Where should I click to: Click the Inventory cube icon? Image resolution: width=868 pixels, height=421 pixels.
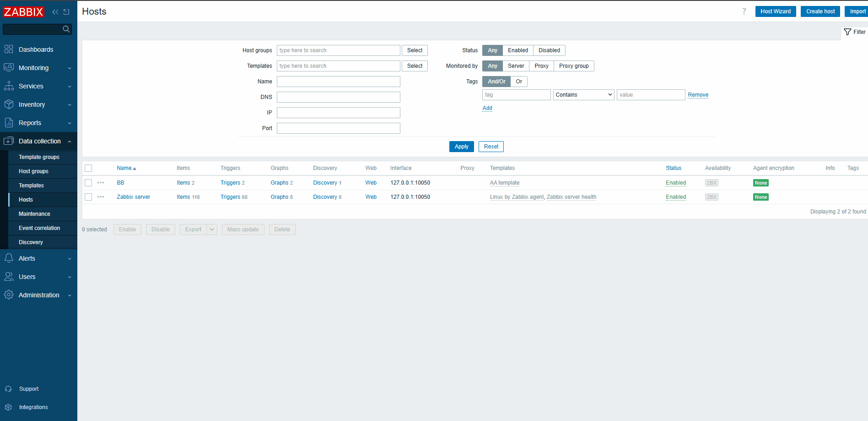(x=9, y=104)
